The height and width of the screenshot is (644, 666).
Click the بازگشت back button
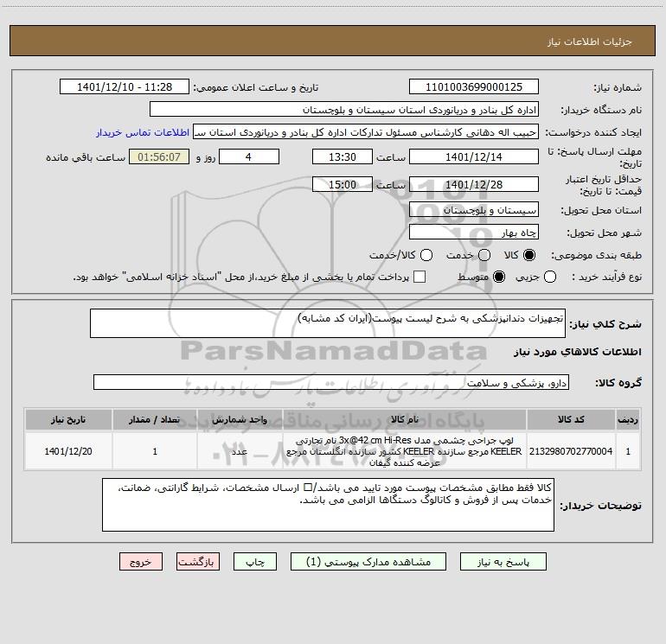tap(198, 562)
